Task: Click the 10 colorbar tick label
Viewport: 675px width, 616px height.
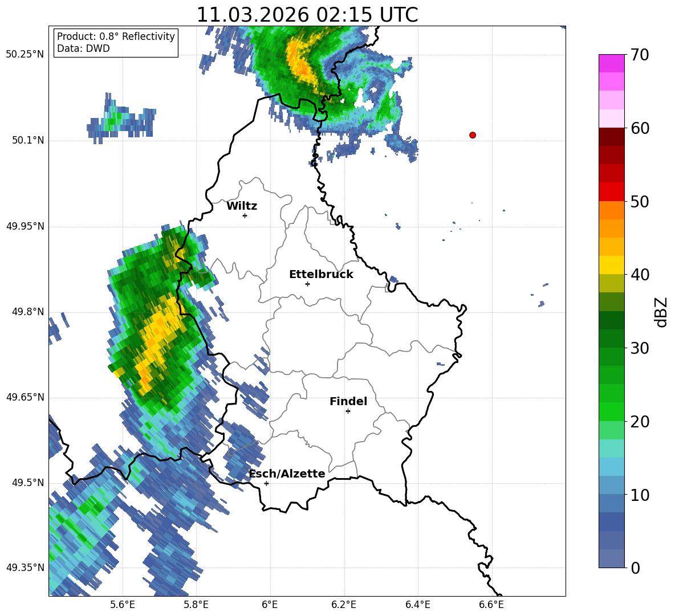Action: pyautogui.click(x=640, y=495)
